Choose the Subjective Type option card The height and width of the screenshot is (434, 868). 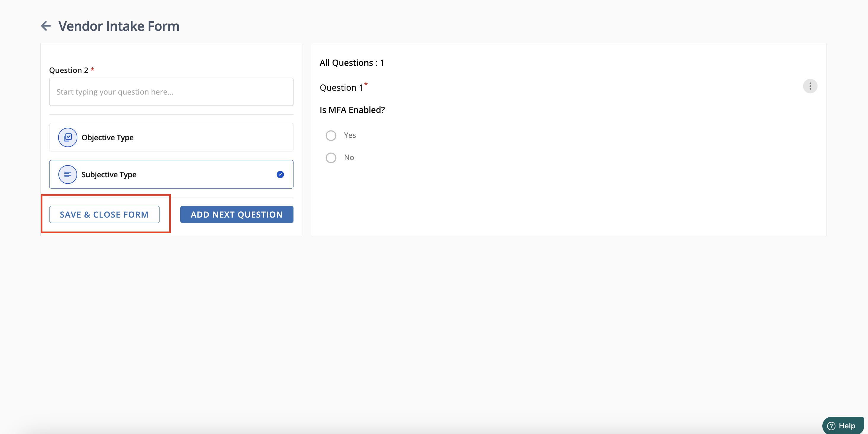171,175
